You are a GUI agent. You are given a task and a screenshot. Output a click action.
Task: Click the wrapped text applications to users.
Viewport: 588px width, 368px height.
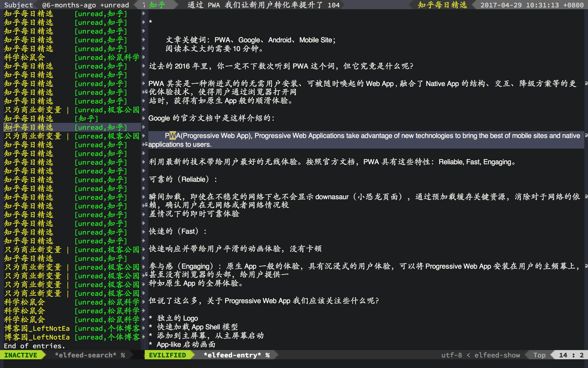(x=180, y=145)
